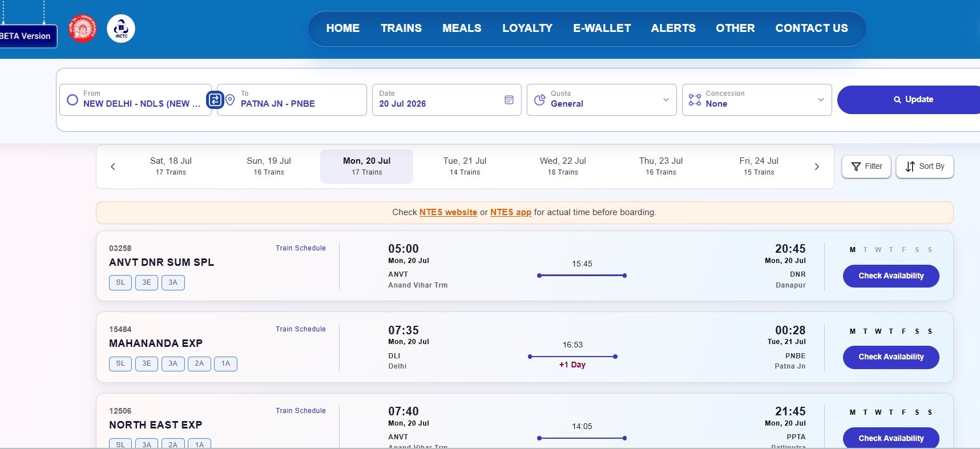Click the Quota pie-chart icon
Image resolution: width=980 pixels, height=449 pixels.
(x=539, y=100)
